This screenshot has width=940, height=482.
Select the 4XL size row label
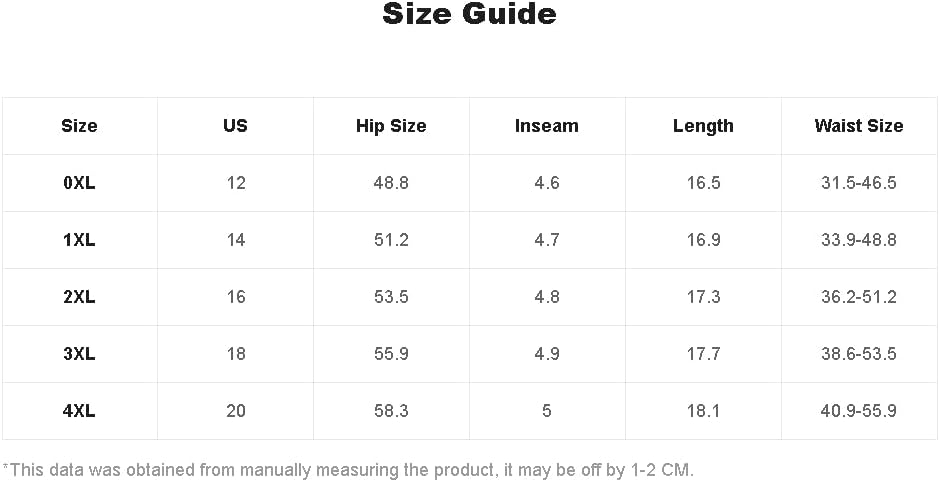pos(79,411)
